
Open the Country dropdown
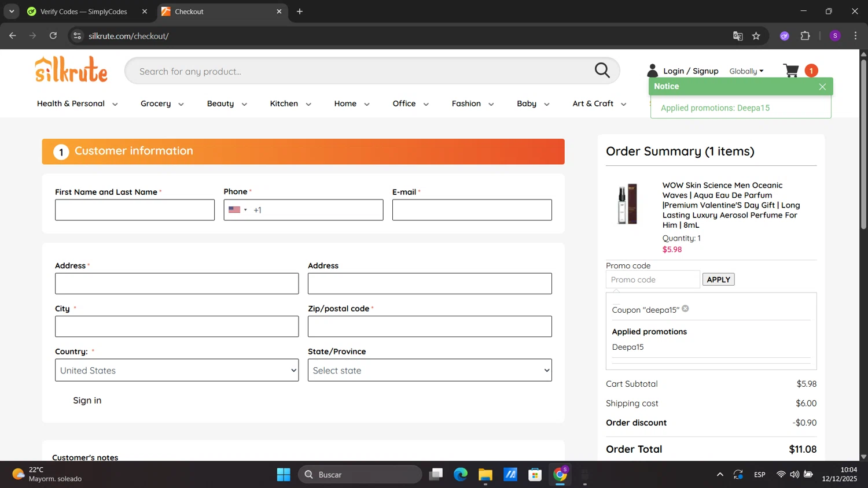click(176, 370)
